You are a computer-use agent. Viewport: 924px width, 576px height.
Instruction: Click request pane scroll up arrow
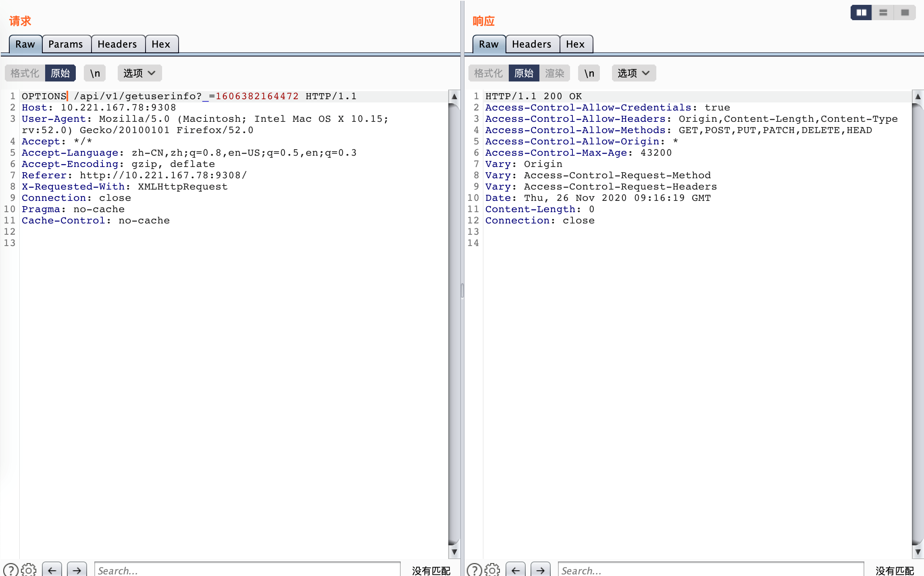(x=454, y=96)
